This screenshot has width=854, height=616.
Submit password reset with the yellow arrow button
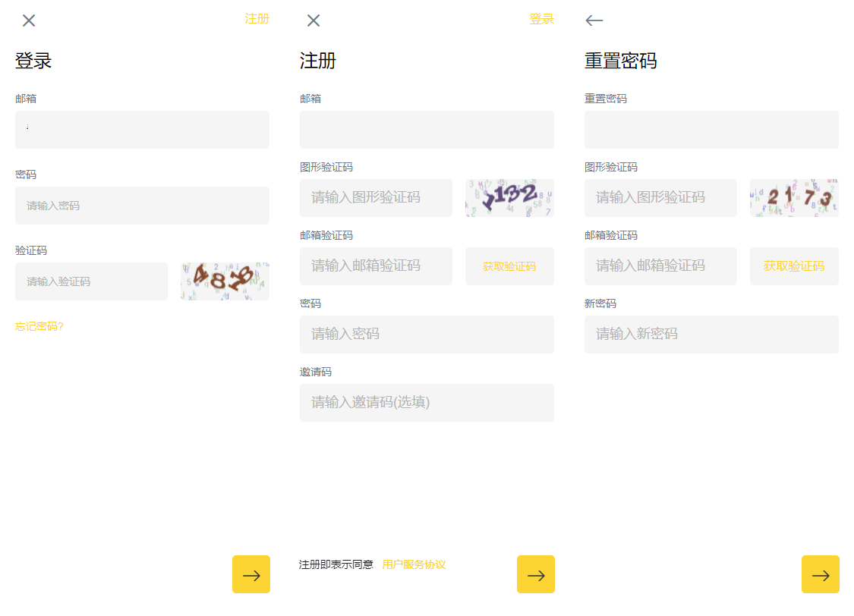(821, 574)
